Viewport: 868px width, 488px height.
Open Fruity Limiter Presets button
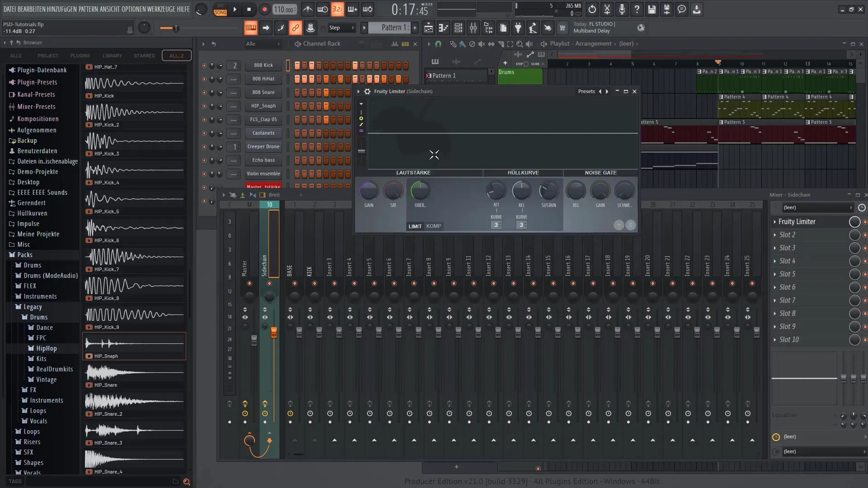(586, 91)
